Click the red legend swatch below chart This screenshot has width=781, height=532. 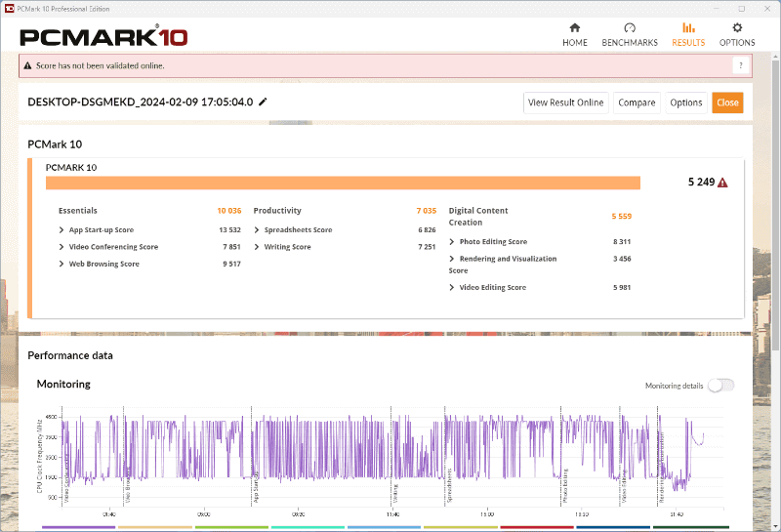point(537,527)
